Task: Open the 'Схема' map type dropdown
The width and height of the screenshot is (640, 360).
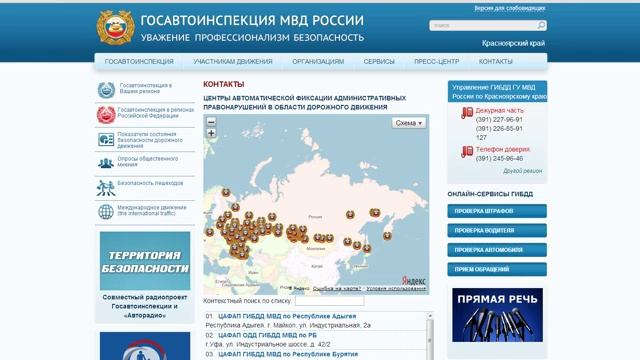Action: [x=409, y=123]
